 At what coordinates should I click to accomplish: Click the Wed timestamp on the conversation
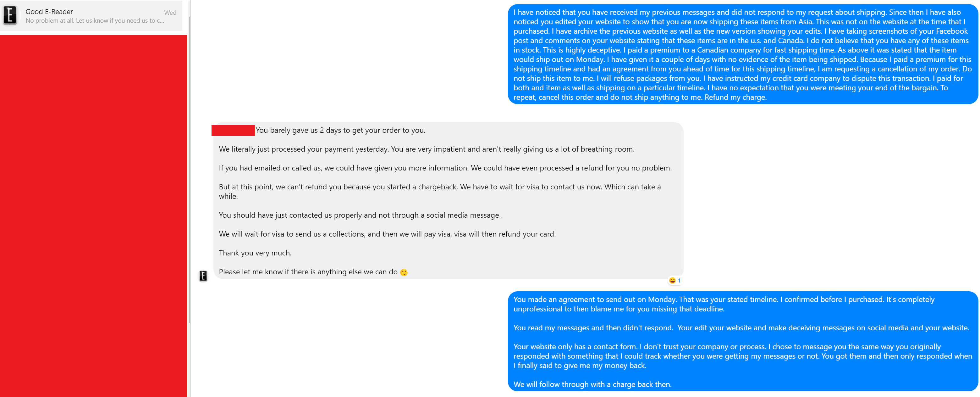170,13
